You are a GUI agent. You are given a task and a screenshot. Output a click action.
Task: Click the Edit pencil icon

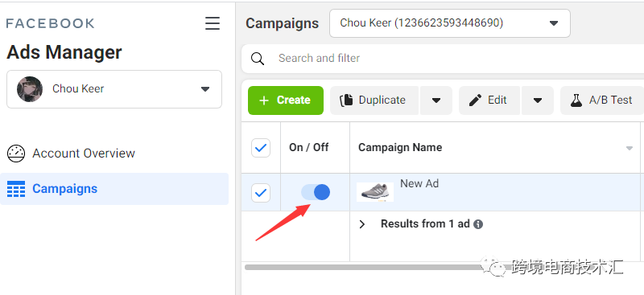coord(475,100)
